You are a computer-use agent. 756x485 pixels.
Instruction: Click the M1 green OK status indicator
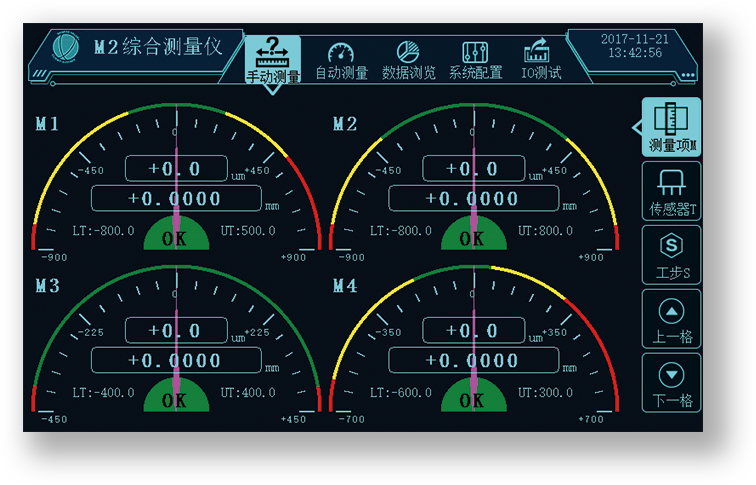(x=176, y=234)
